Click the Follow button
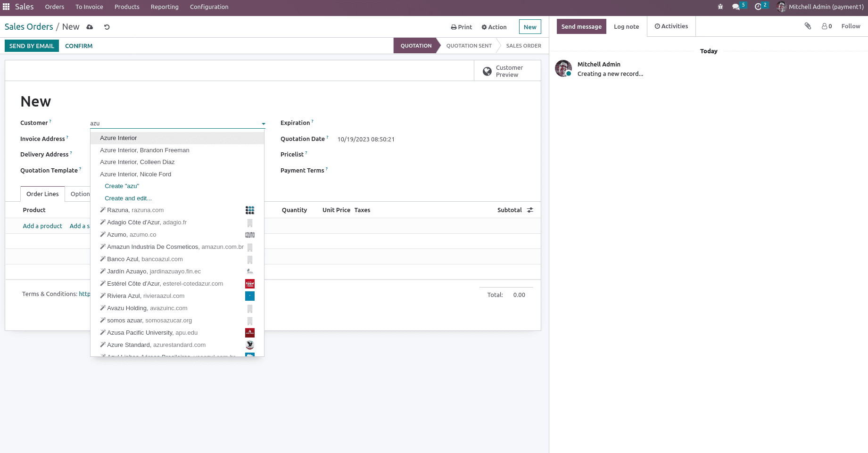 [851, 26]
